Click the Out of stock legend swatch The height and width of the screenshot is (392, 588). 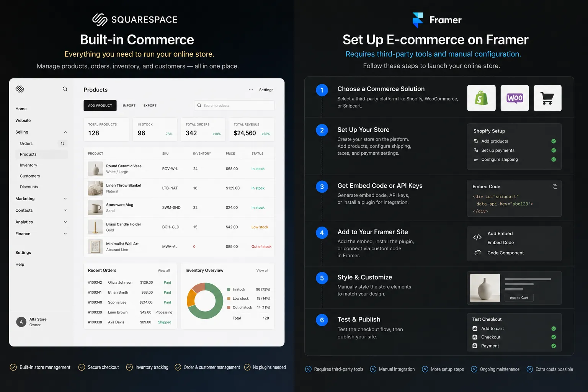click(x=229, y=307)
